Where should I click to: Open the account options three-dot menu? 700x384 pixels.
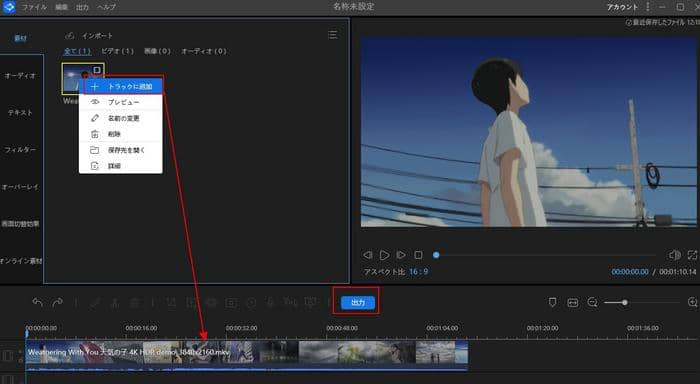click(648, 7)
